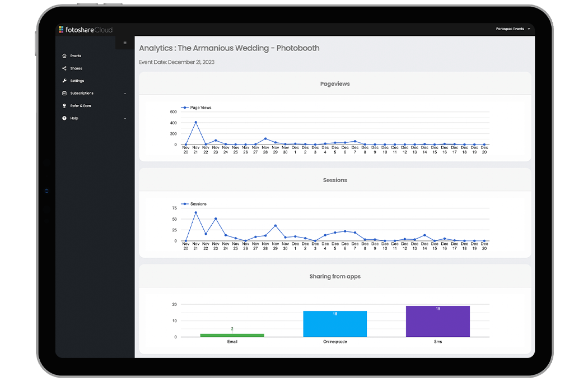Image resolution: width=588 pixels, height=381 pixels.
Task: Click the Settings wrench icon
Action: point(63,80)
